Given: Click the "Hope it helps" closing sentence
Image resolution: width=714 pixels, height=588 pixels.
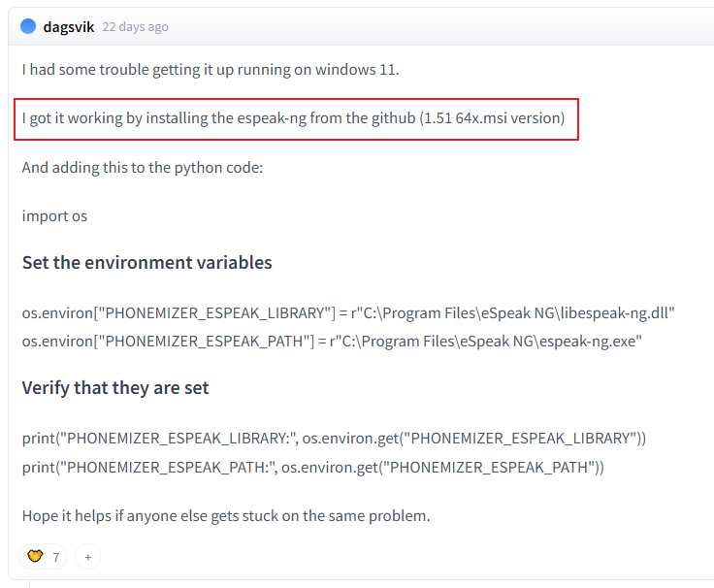Looking at the screenshot, I should coord(226,515).
